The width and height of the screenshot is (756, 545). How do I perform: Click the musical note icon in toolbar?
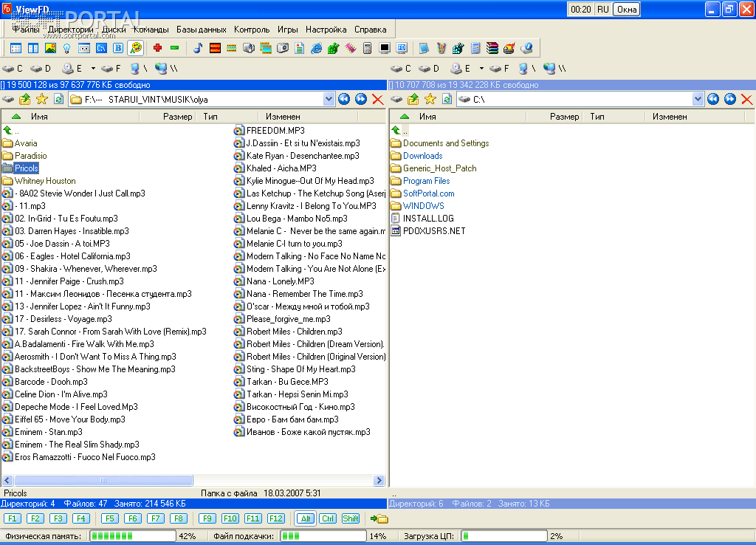tap(198, 48)
